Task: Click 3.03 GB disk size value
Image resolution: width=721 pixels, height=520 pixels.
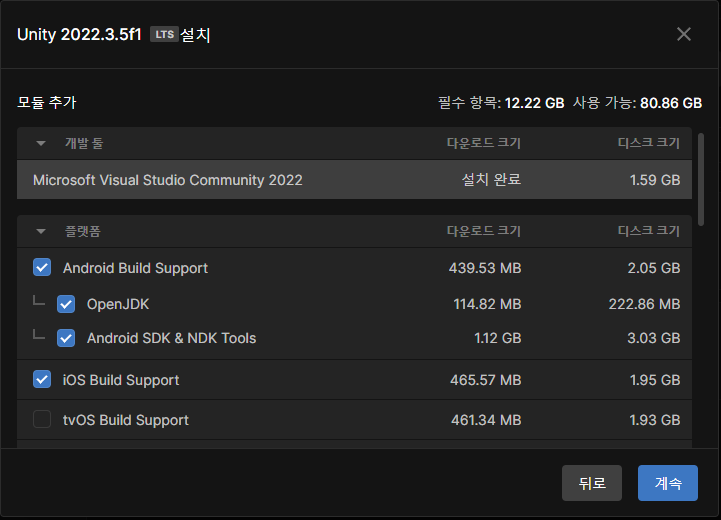Action: 653,338
